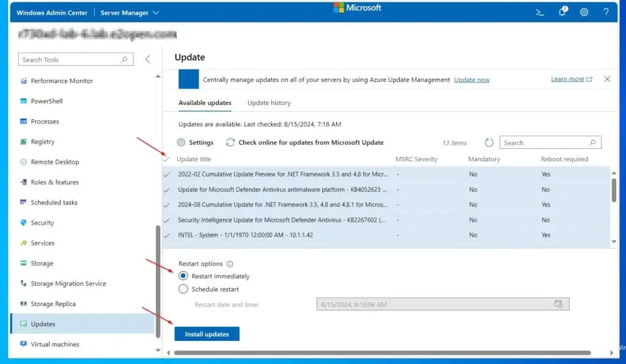Click the PowerShell tool icon in sidebar
This screenshot has height=364, width=626.
24,101
